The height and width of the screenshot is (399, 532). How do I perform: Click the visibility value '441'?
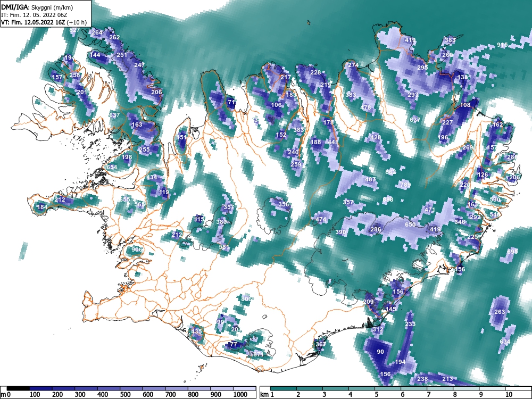click(x=333, y=142)
